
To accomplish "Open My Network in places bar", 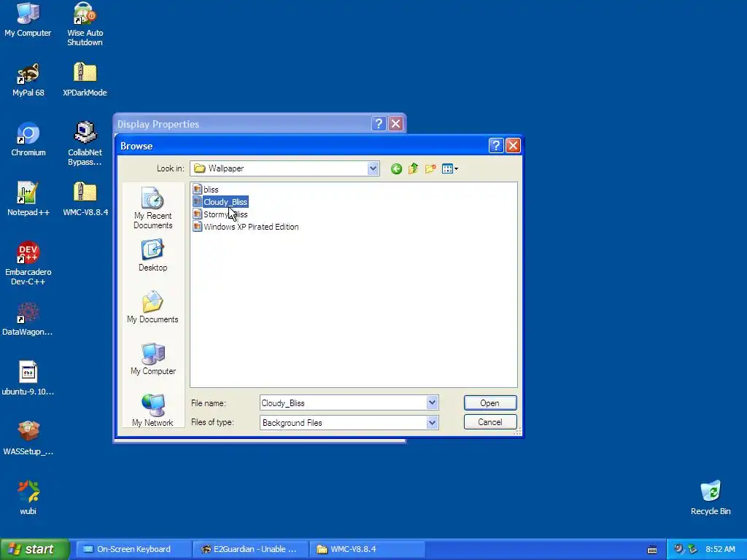I will (153, 410).
